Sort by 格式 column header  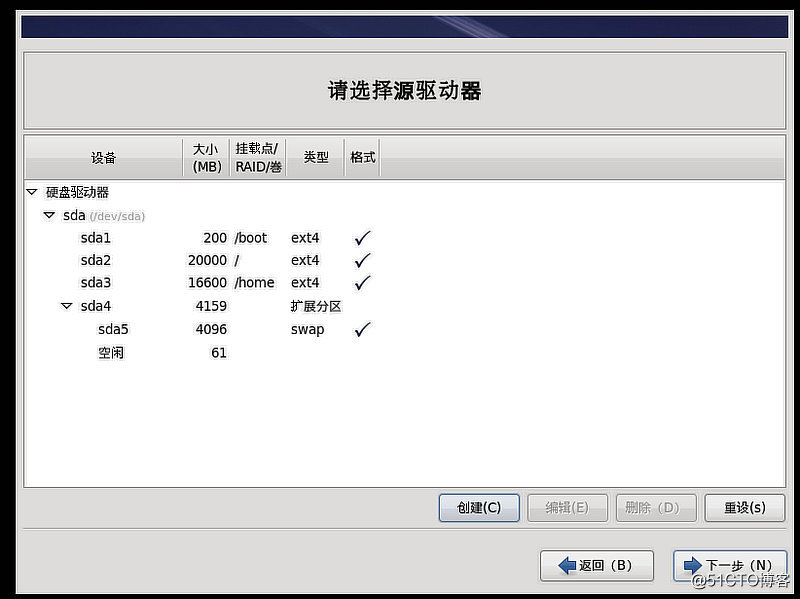(x=363, y=158)
